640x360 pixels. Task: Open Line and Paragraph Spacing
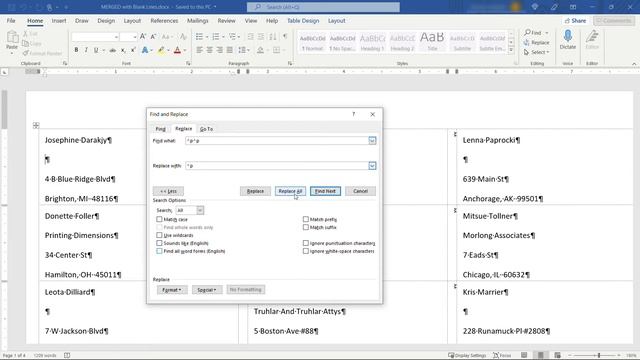[242, 50]
